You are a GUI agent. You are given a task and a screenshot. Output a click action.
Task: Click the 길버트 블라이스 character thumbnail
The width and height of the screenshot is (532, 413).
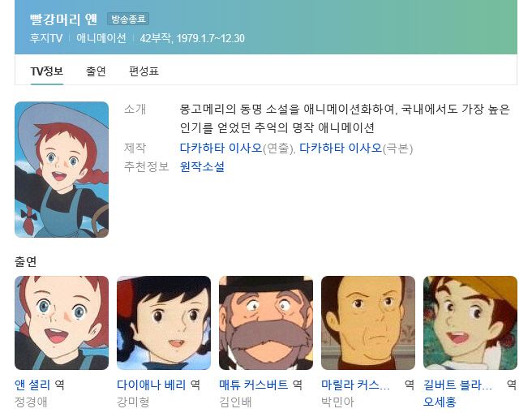click(470, 323)
